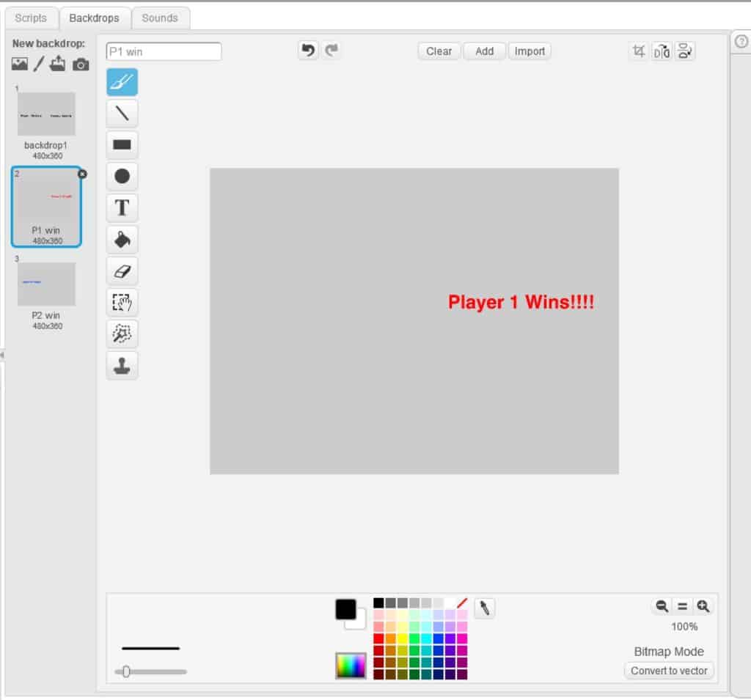Delete the P1 win backdrop
The height and width of the screenshot is (700, 751).
82,174
